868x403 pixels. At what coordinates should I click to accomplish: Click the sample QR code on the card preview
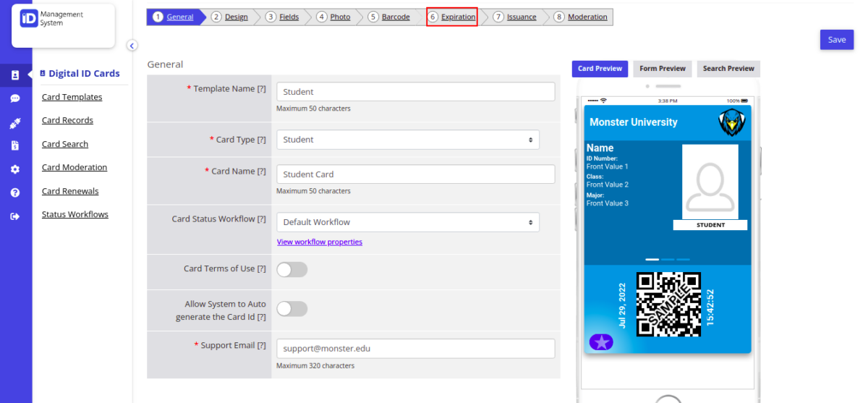668,304
